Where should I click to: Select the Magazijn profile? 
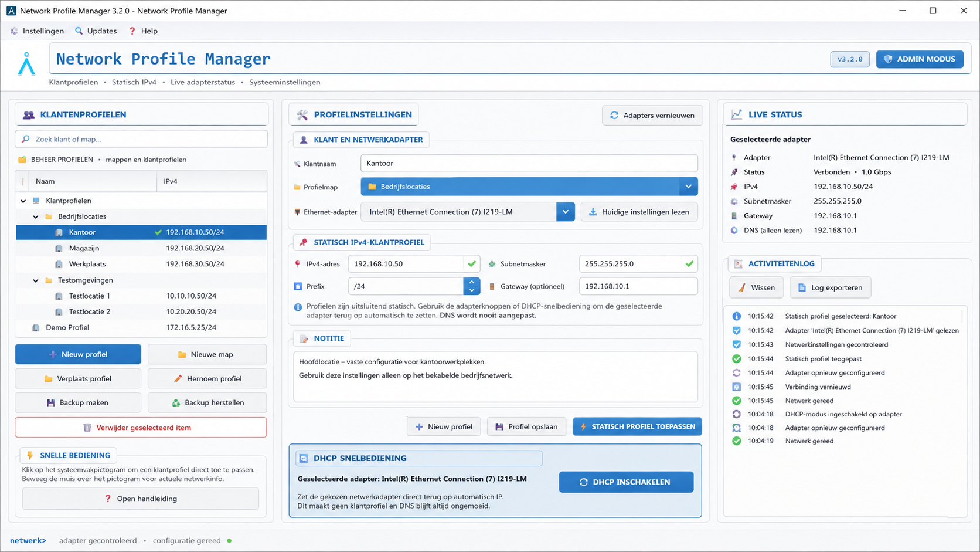(x=141, y=248)
